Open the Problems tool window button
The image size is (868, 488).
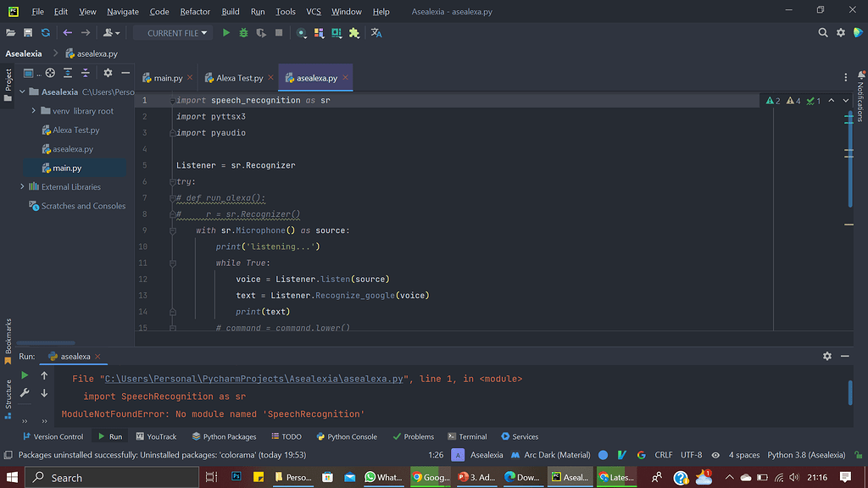[x=414, y=436]
